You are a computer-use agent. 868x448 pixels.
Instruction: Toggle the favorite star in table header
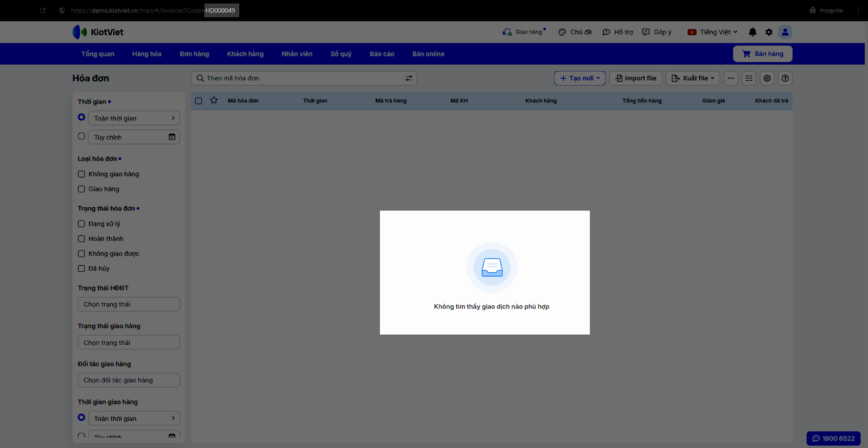[x=214, y=100]
